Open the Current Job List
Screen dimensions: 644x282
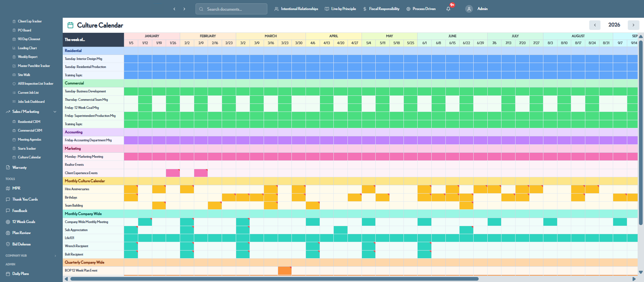click(x=28, y=93)
